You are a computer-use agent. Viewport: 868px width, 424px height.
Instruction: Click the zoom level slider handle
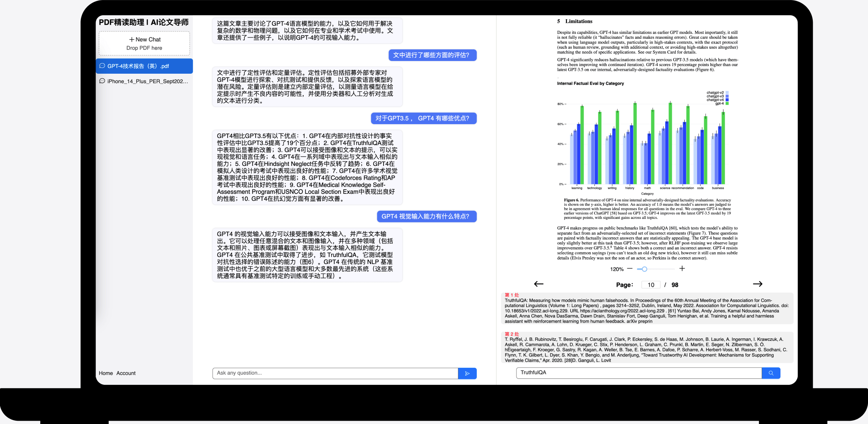[x=644, y=269]
